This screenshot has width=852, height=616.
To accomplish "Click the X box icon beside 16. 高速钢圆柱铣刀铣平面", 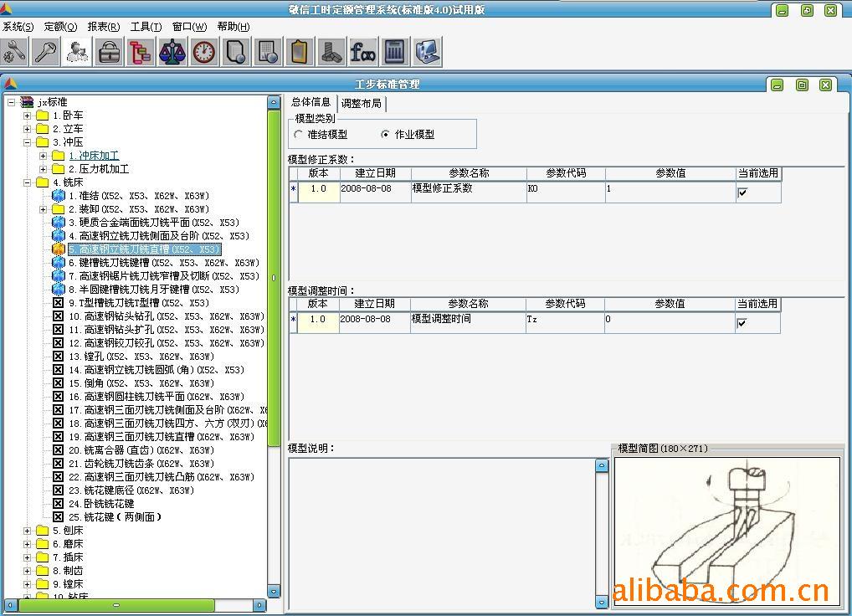I will pyautogui.click(x=58, y=397).
